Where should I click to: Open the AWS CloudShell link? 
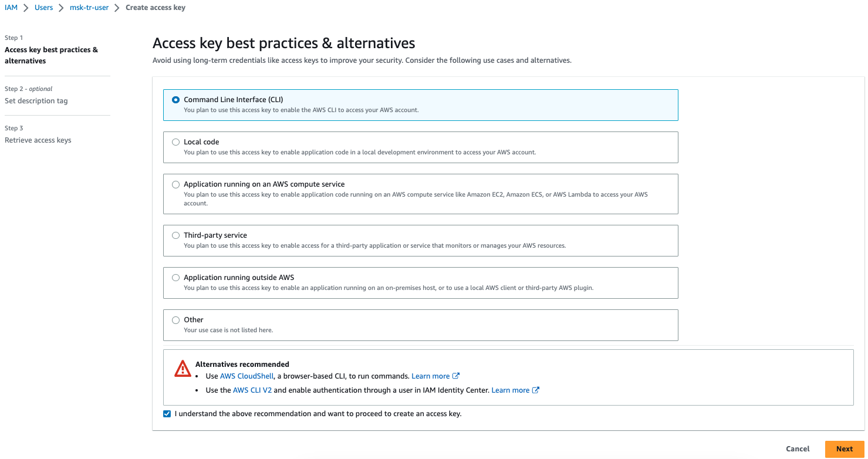[246, 376]
